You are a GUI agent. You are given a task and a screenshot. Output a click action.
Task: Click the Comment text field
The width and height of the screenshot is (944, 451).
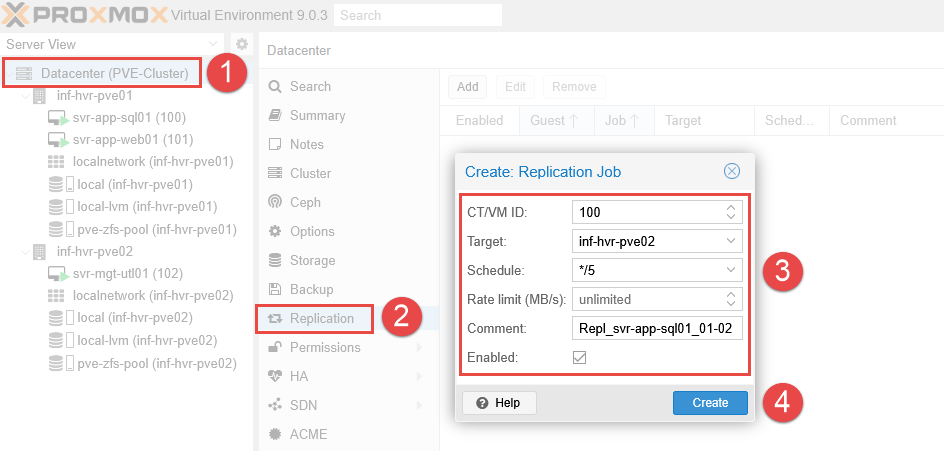[657, 328]
